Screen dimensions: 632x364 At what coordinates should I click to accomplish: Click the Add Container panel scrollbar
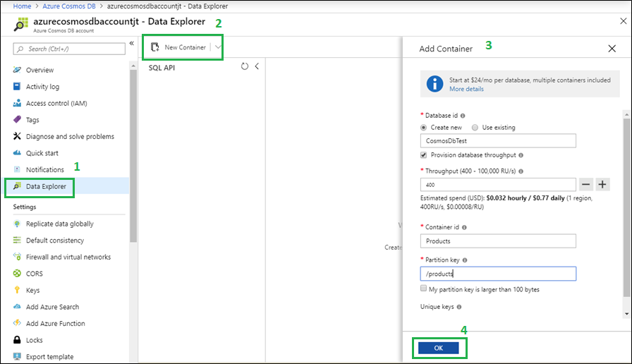coord(626,207)
